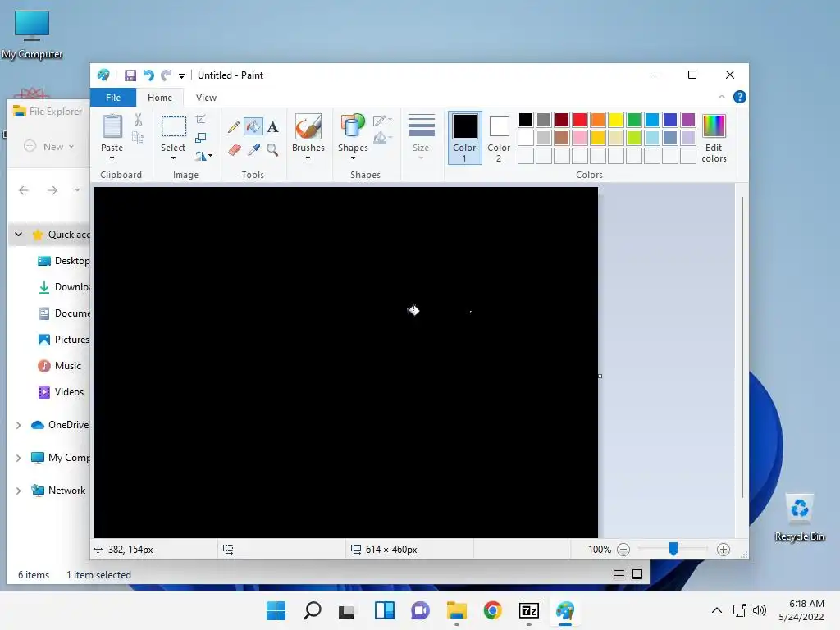Open Paint Help question mark icon

point(739,97)
